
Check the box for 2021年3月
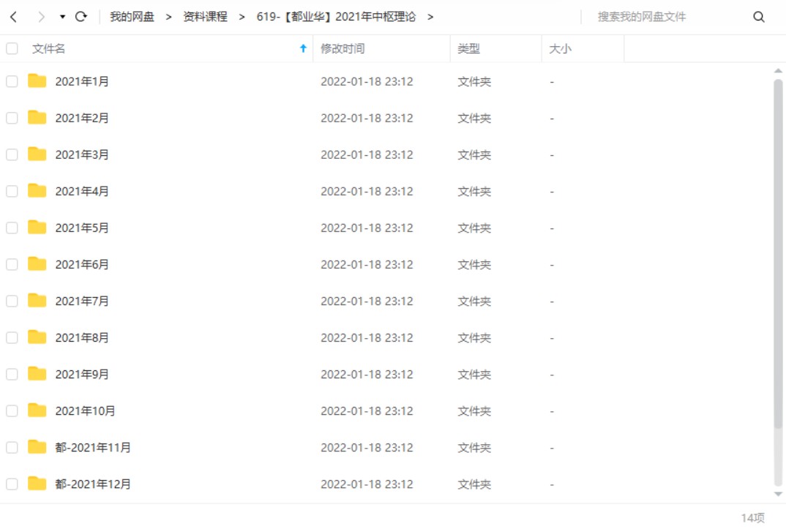[x=12, y=154]
